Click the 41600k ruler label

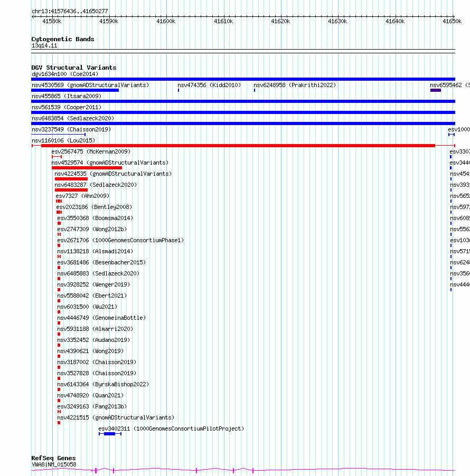pos(166,21)
